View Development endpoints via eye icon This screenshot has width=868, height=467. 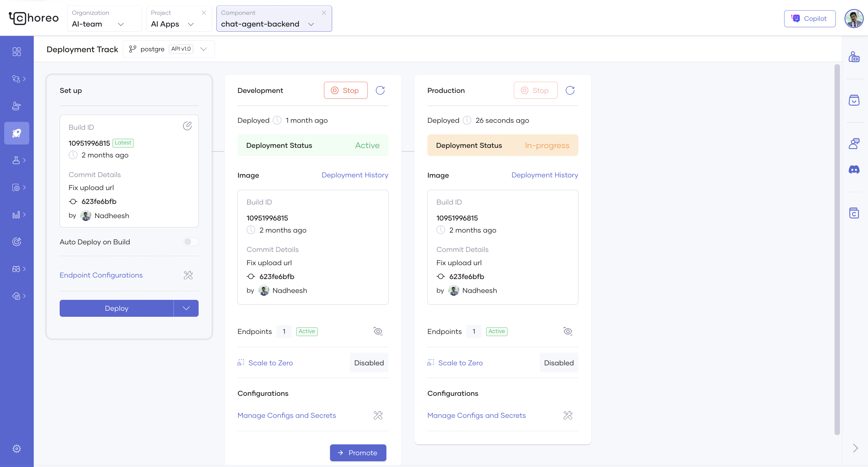click(378, 331)
